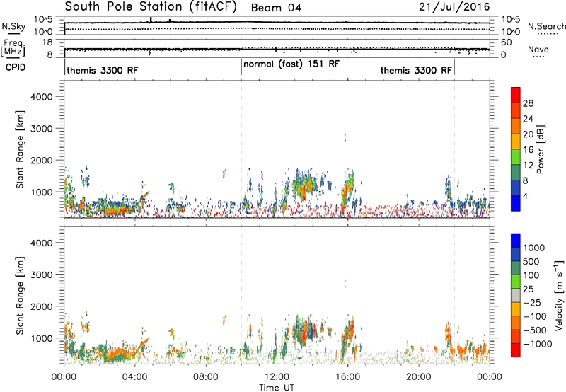Click the date 21/Jul/2016
The width and height of the screenshot is (566, 392).
(454, 7)
